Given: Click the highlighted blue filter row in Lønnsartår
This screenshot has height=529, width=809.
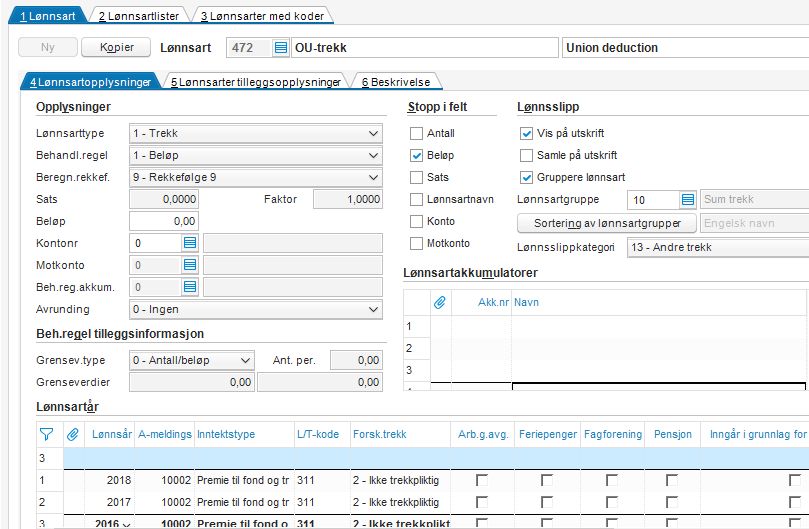Looking at the screenshot, I should coord(436,458).
